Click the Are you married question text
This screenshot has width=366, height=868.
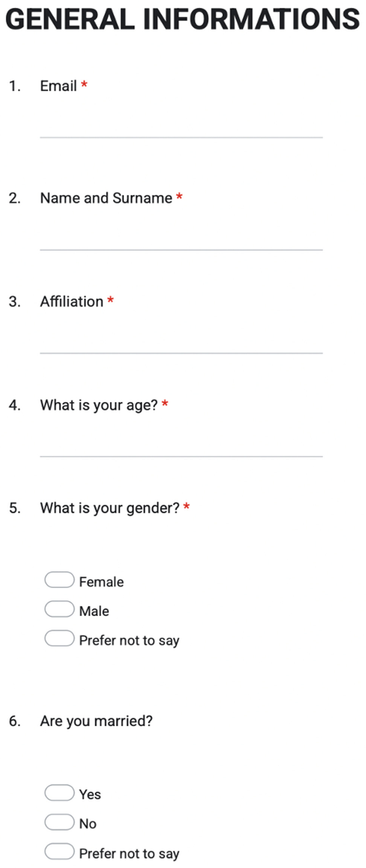tap(96, 721)
